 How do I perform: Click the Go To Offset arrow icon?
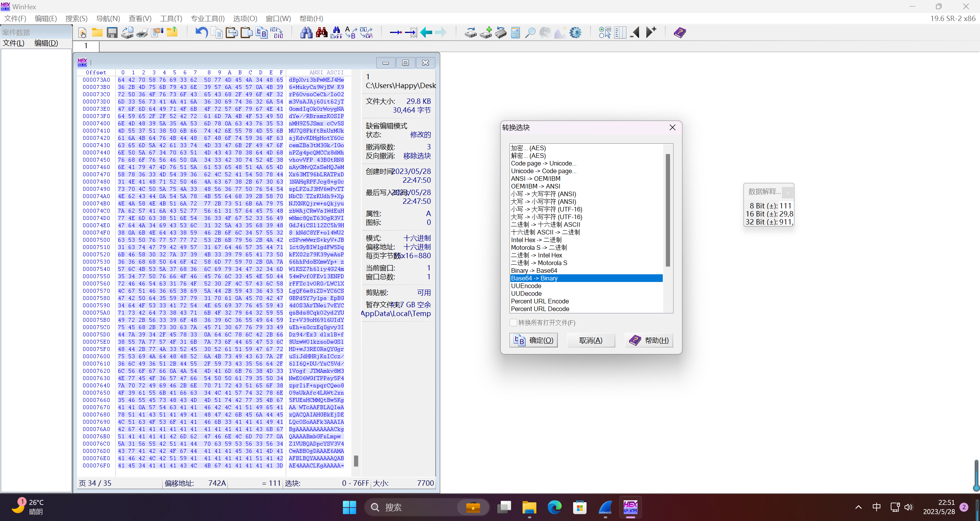pos(396,33)
